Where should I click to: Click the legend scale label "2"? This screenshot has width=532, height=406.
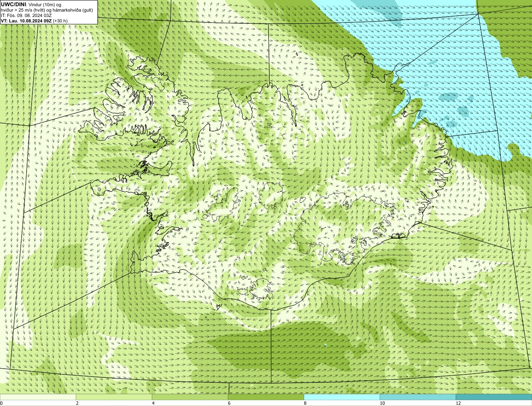(77, 403)
